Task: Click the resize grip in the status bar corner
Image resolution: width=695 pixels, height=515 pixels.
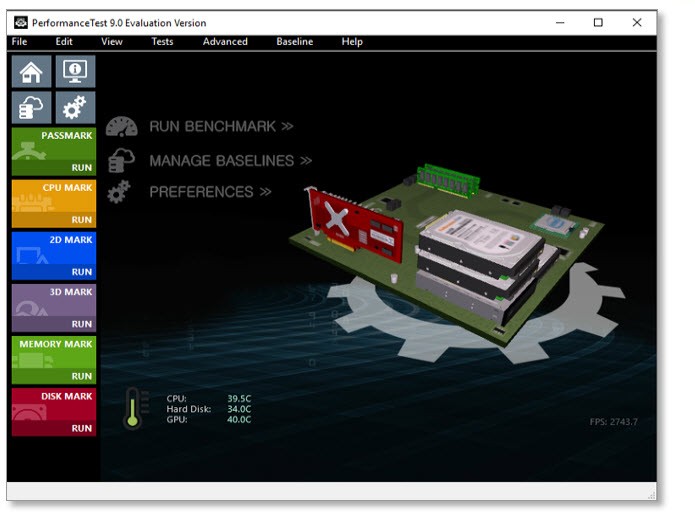Action: (x=652, y=495)
